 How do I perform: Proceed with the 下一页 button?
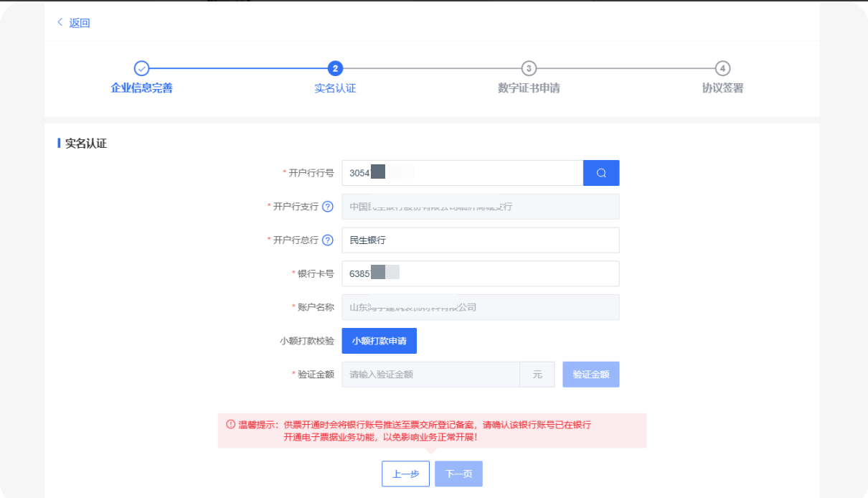458,474
